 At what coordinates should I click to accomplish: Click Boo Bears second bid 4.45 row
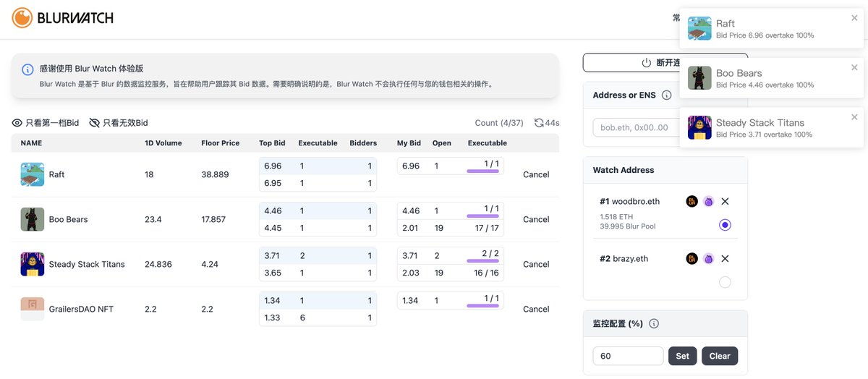(x=318, y=228)
